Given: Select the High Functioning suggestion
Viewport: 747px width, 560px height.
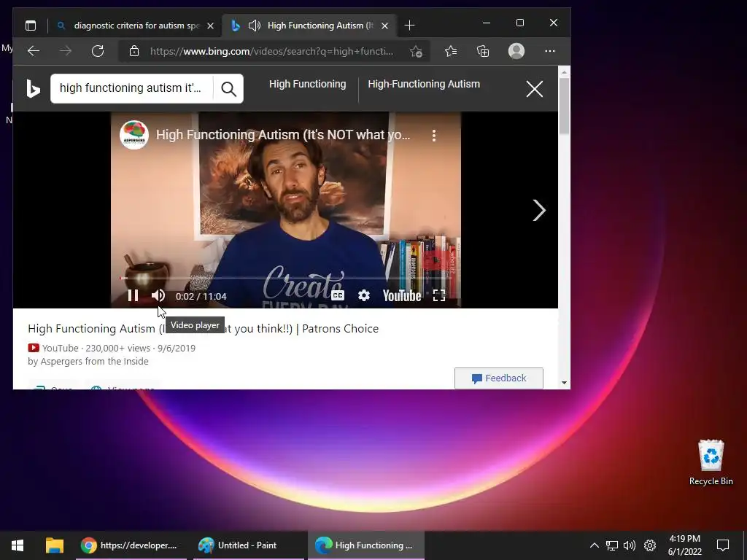Looking at the screenshot, I should coord(307,84).
